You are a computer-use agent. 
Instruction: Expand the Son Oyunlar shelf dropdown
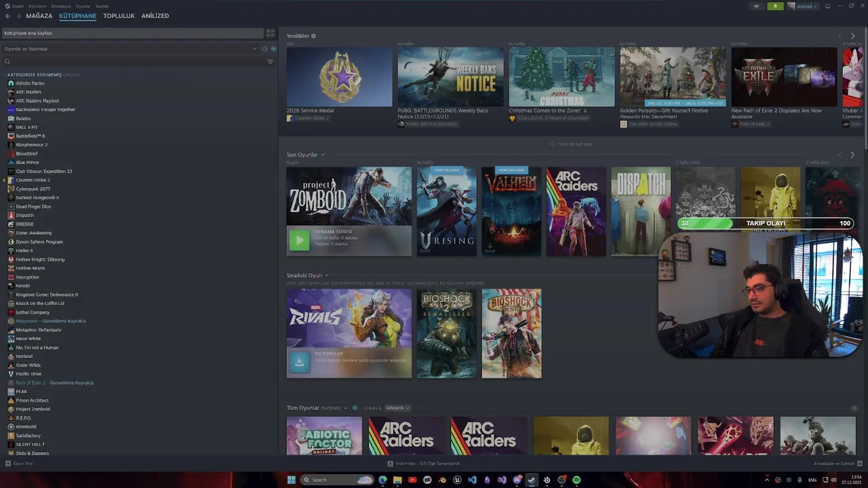[x=322, y=155]
